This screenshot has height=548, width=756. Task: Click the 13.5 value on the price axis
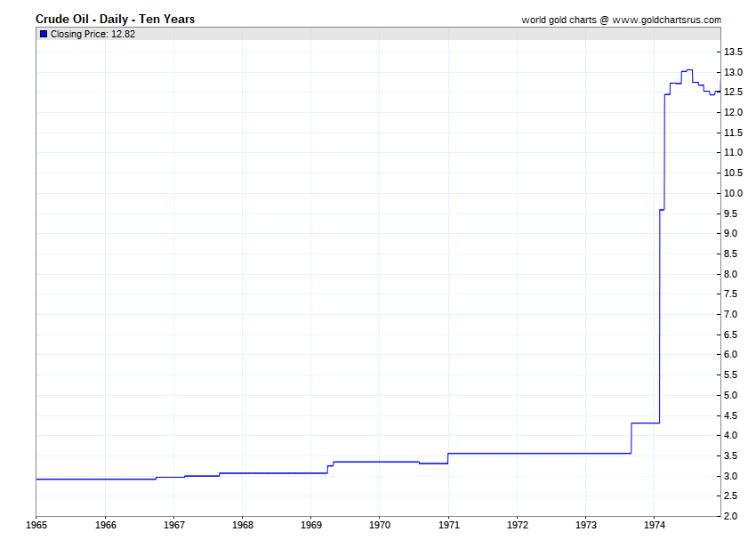[735, 52]
